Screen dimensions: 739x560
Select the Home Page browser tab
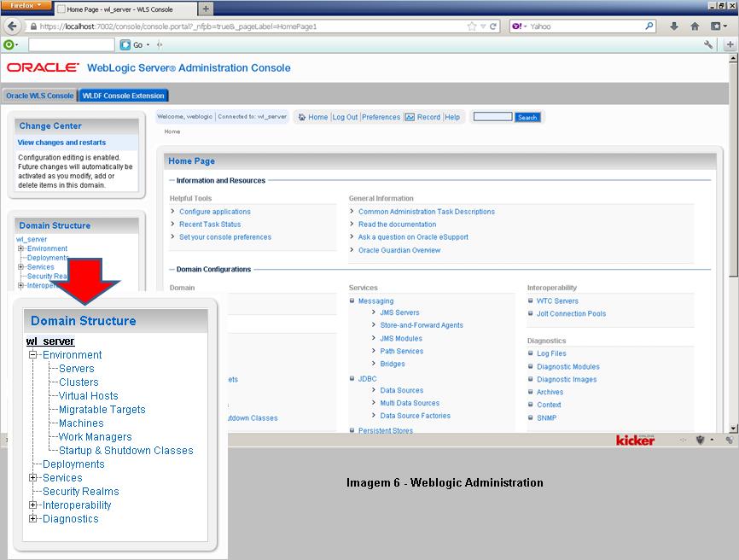[125, 9]
